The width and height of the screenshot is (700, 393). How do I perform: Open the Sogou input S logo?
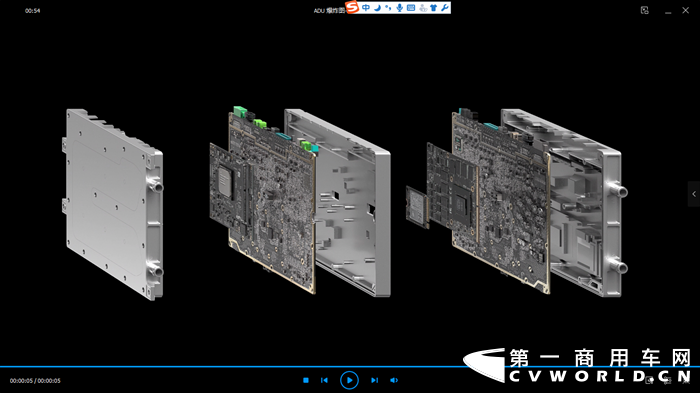[352, 7]
